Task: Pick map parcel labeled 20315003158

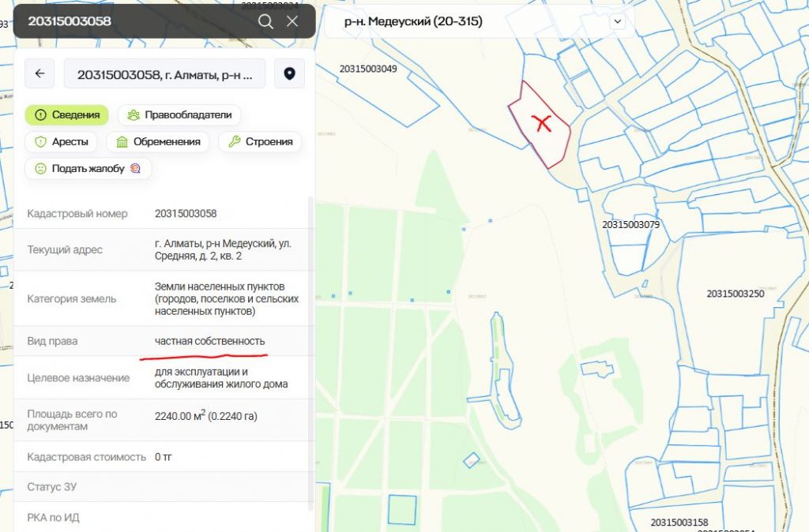Action: click(x=679, y=523)
